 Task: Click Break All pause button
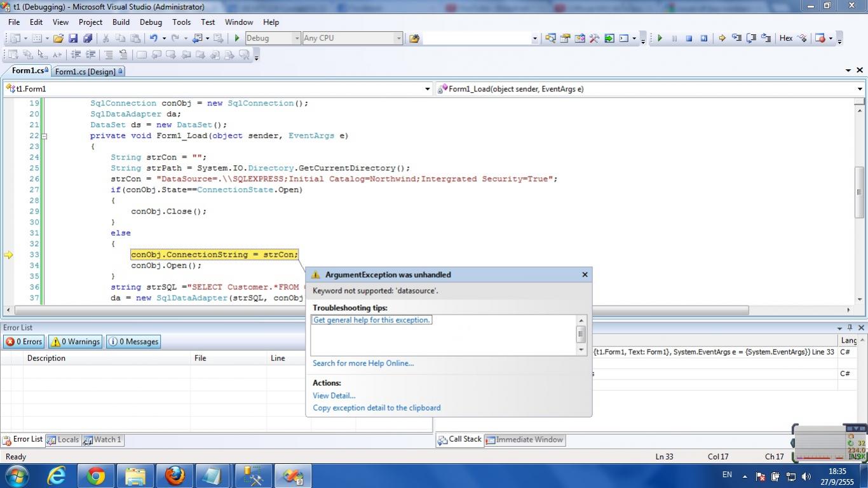pos(674,38)
